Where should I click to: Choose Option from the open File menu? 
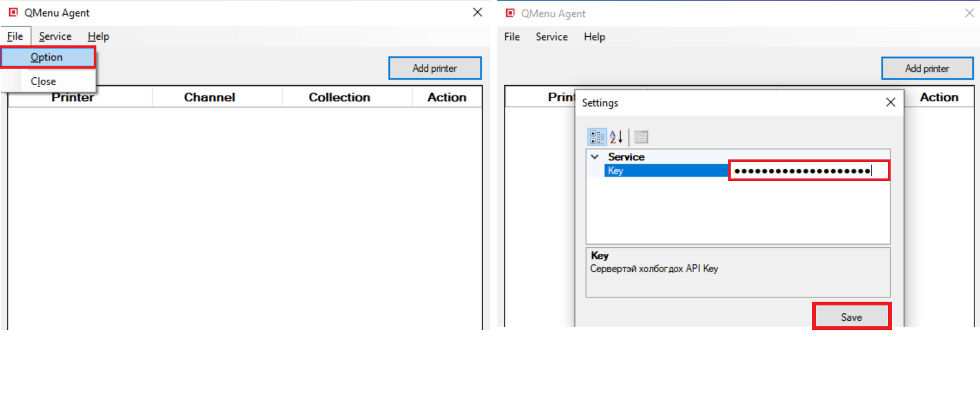point(47,57)
